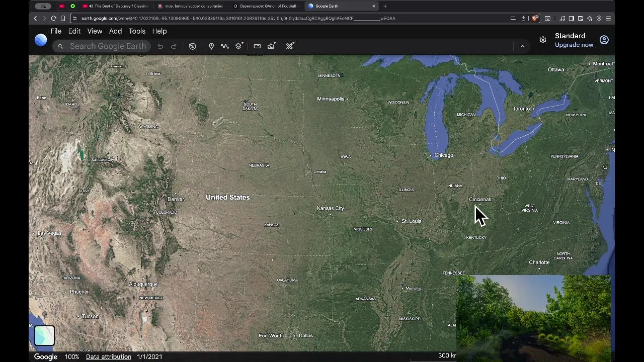Open a new browser tab with plus
The image size is (644, 362).
(385, 6)
